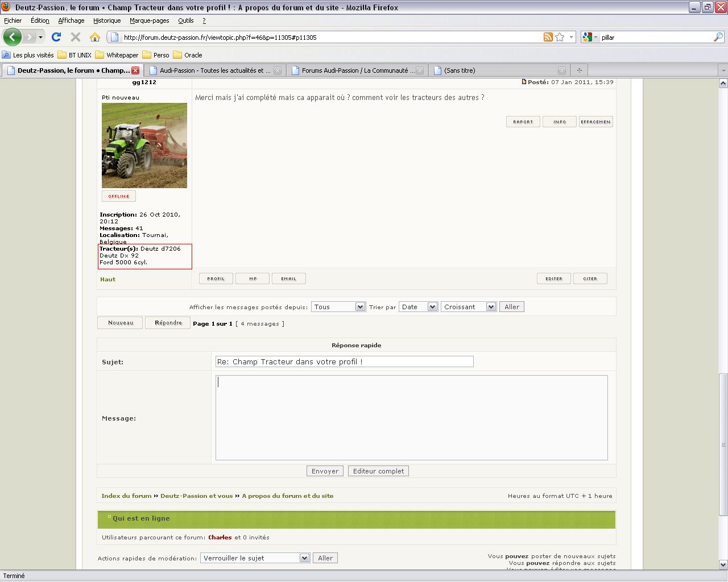The image size is (728, 582).
Task: Open the Perso bookmark folder
Action: coord(155,55)
